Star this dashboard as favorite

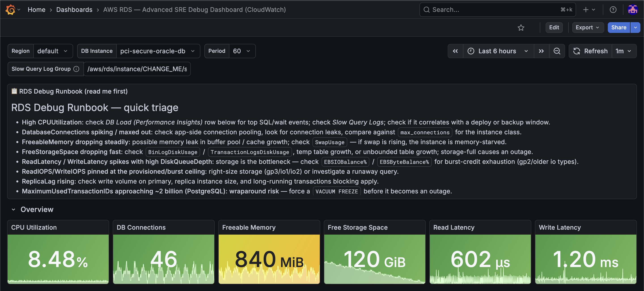point(521,28)
